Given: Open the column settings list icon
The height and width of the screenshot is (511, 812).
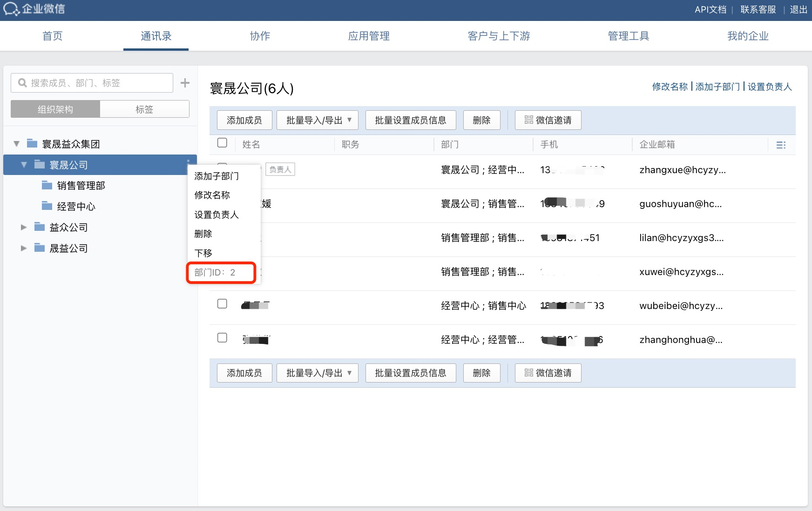Looking at the screenshot, I should tap(781, 145).
